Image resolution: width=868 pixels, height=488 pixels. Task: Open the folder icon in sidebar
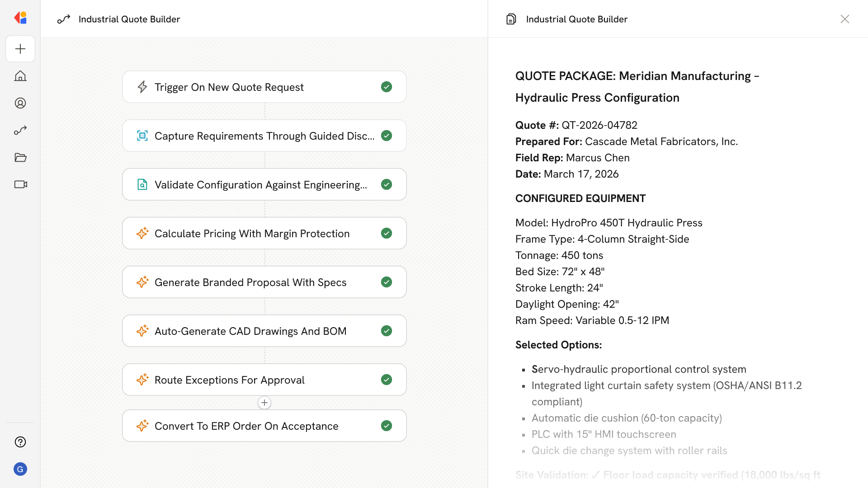tap(20, 157)
